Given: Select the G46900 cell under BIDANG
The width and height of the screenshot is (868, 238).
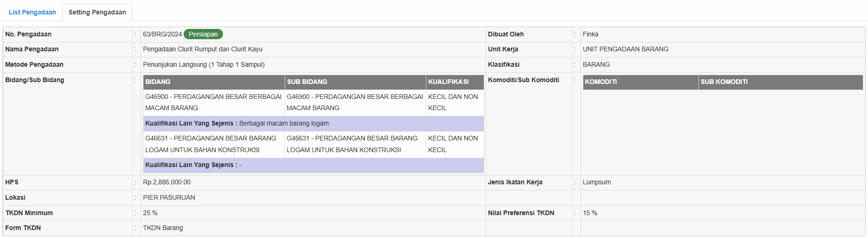Looking at the screenshot, I should click(213, 102).
